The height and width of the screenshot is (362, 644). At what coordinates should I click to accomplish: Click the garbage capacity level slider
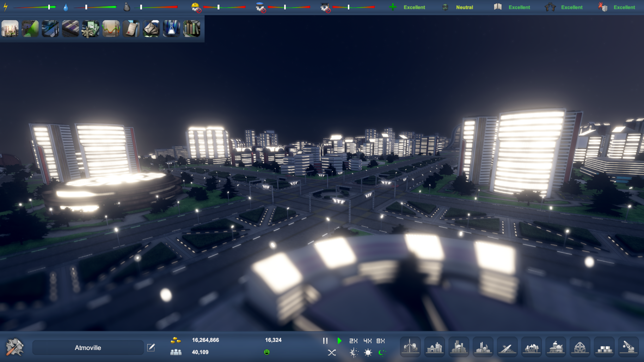tap(157, 7)
